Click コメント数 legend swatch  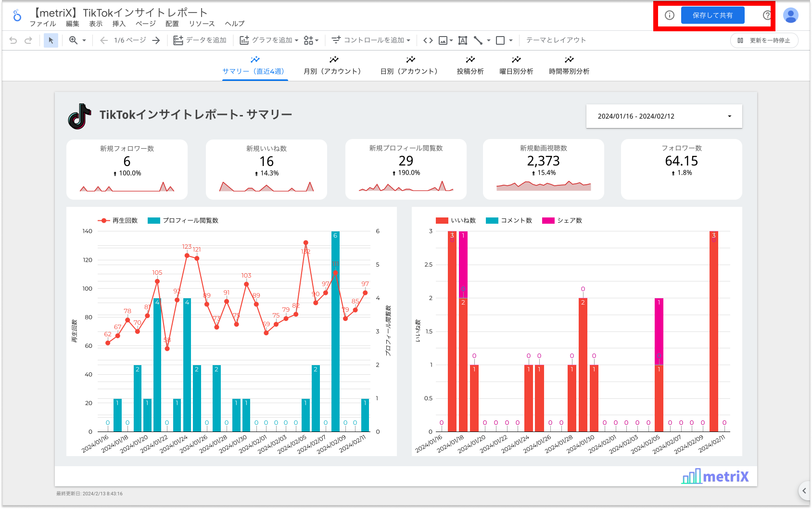[492, 221]
